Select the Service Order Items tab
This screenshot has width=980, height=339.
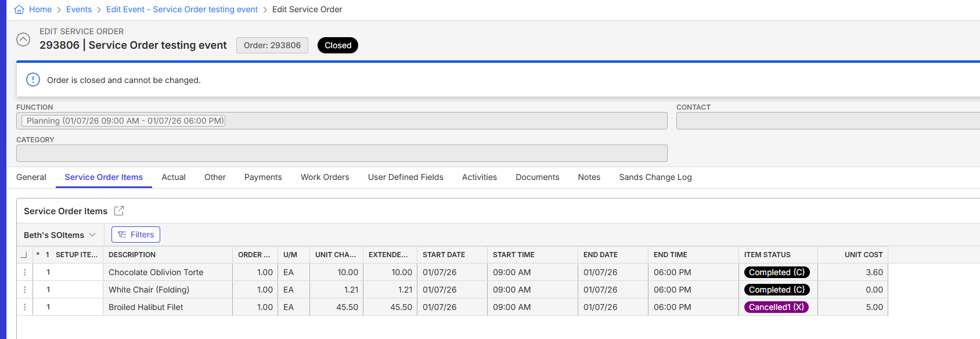104,177
